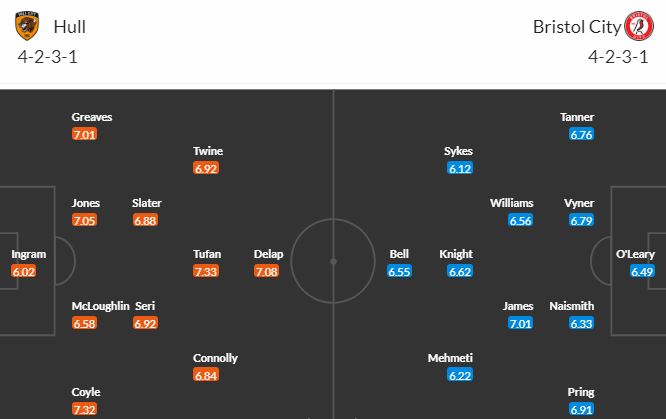The image size is (666, 419).
Task: Open the Hull team name link
Action: tap(70, 27)
